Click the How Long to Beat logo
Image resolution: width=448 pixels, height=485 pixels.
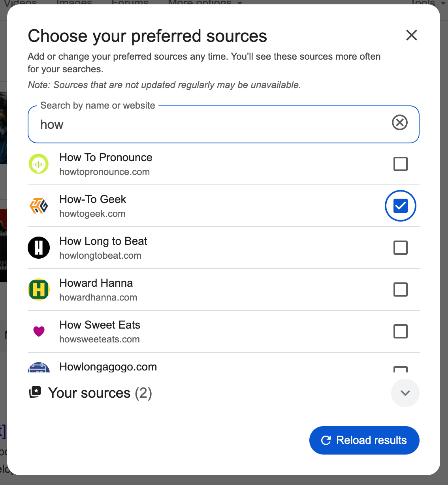point(39,248)
